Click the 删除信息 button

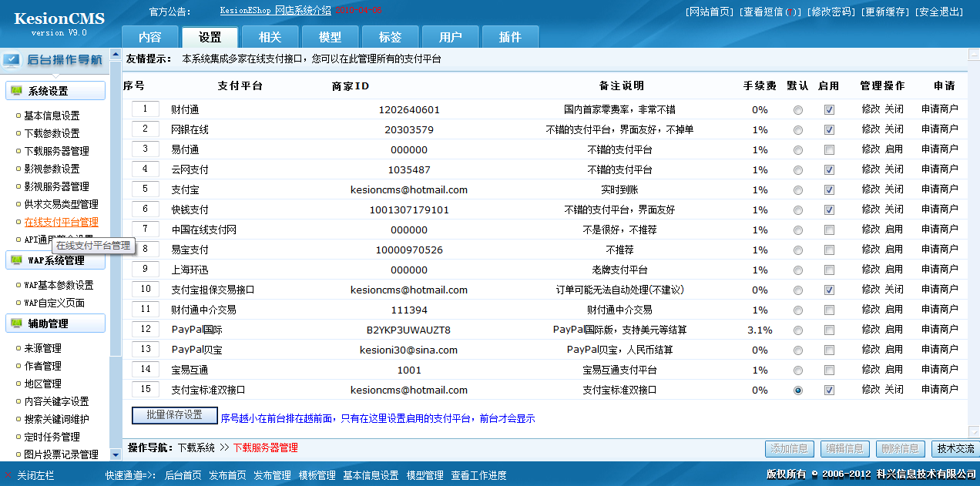tap(899, 448)
